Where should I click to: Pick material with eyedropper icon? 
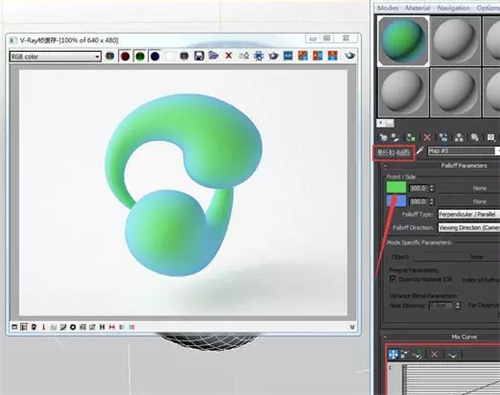pos(420,151)
